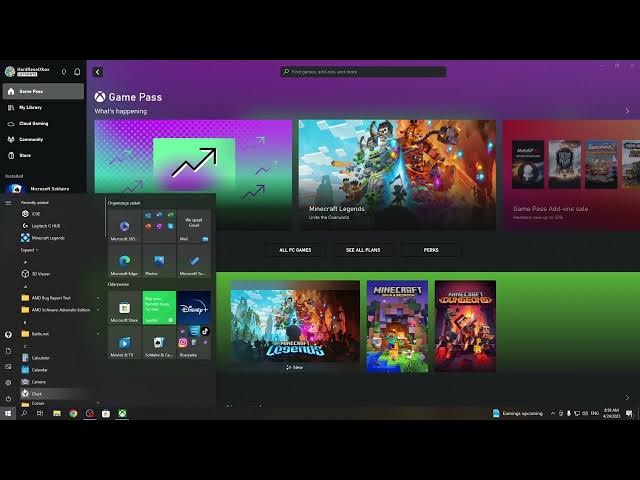Image resolution: width=640 pixels, height=480 pixels.
Task: Open taskbar search magnifier
Action: click(x=24, y=413)
